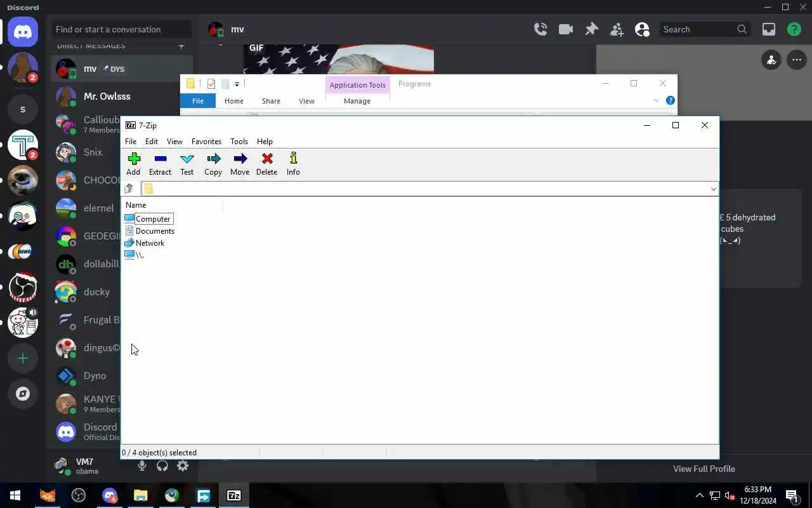This screenshot has width=812, height=508.
Task: Click the File tab in File Explorer ribbon
Action: [198, 101]
